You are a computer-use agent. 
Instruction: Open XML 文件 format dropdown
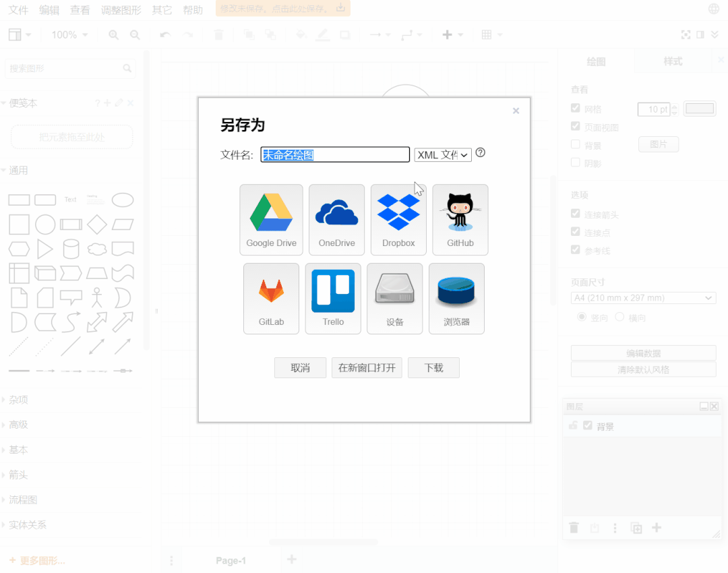point(443,154)
